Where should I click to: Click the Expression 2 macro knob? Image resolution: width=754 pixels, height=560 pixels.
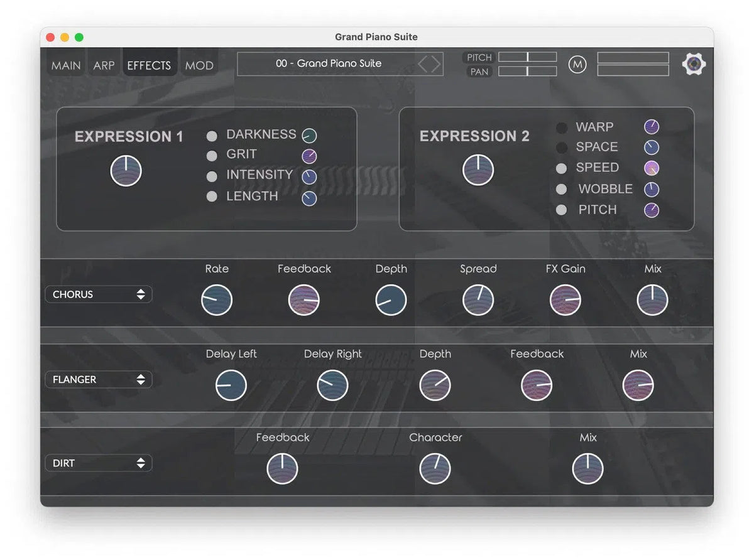pyautogui.click(x=478, y=169)
